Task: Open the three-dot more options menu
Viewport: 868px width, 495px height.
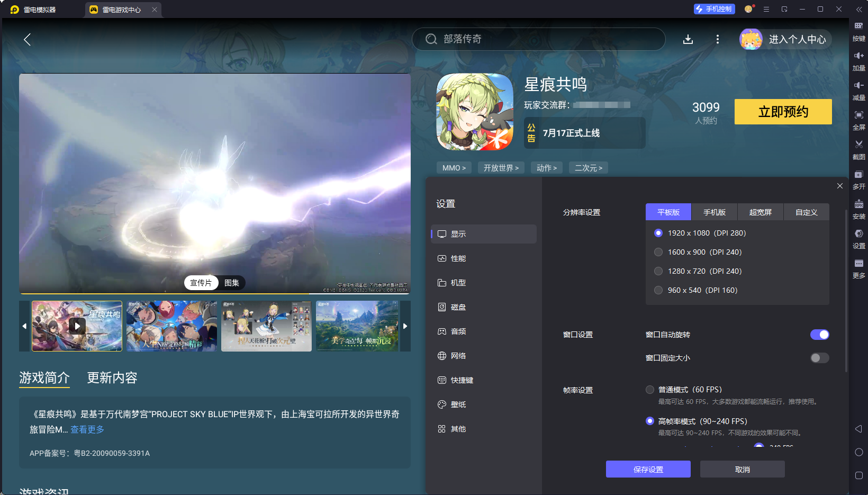Action: (x=718, y=39)
